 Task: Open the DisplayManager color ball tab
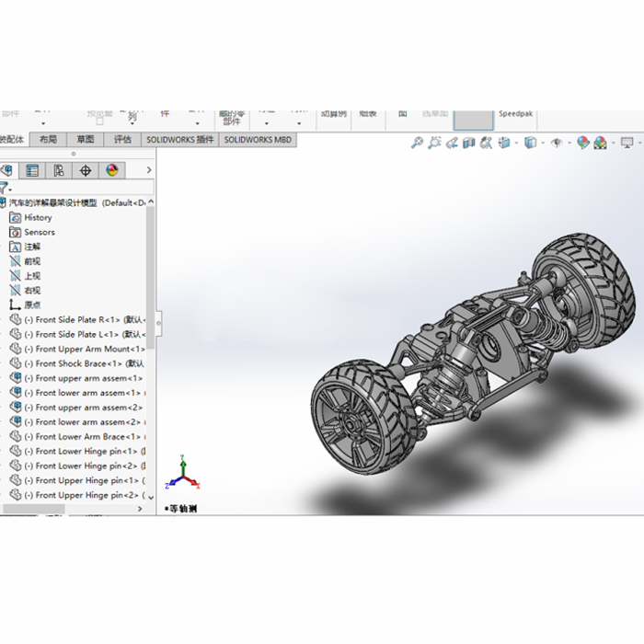(x=111, y=170)
